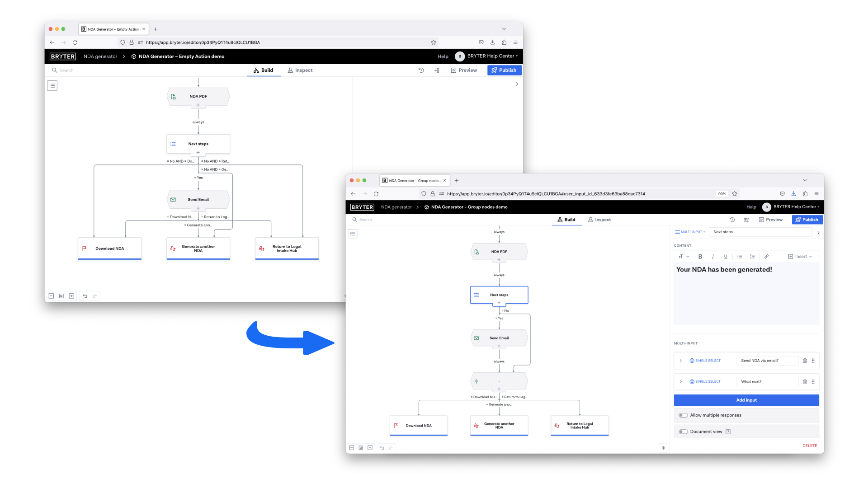Select the Build tab
Image resolution: width=868 pixels, height=488 pixels.
click(567, 220)
